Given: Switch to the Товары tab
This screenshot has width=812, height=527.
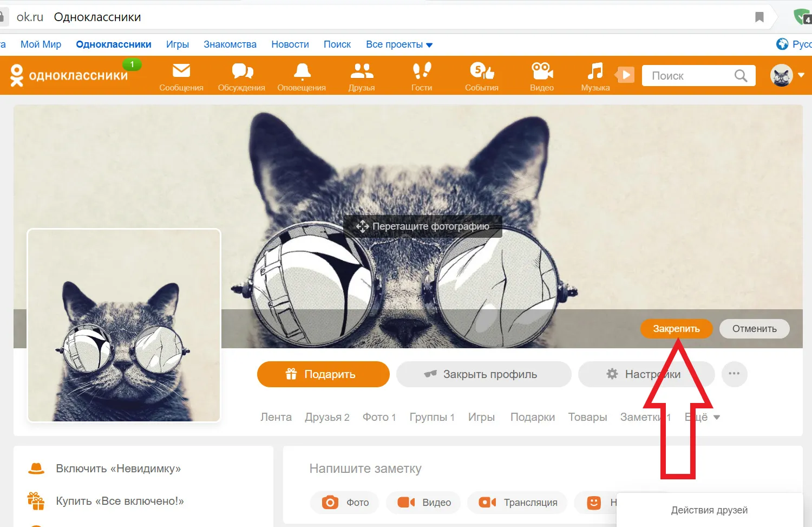Looking at the screenshot, I should point(587,417).
